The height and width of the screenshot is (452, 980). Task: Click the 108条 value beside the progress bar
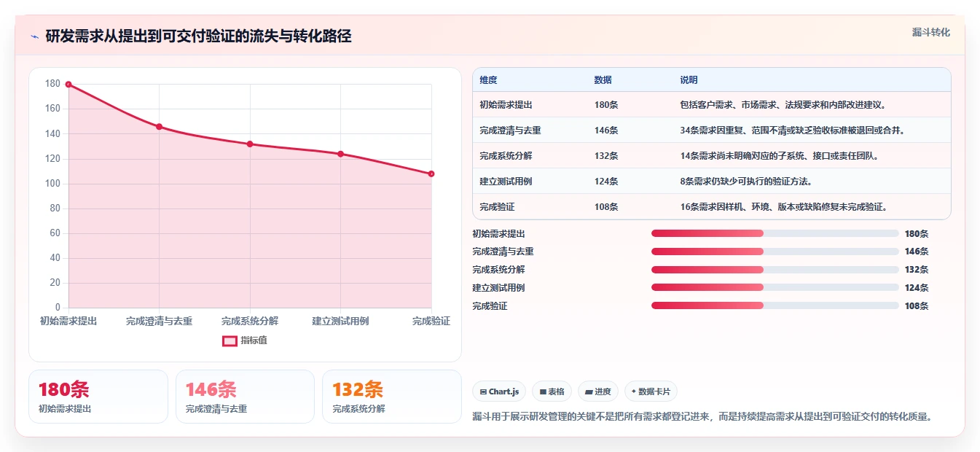917,306
